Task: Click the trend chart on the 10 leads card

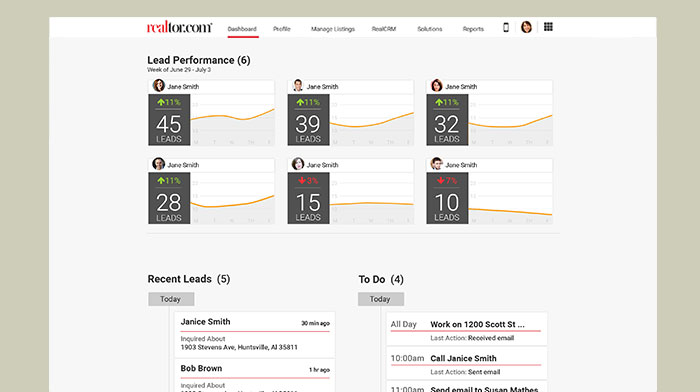Action: (x=510, y=198)
